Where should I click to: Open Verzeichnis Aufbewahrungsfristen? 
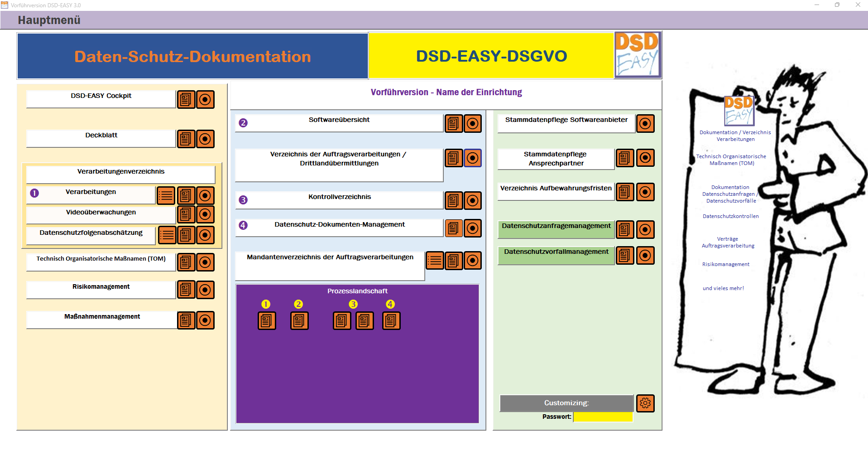[x=555, y=189]
